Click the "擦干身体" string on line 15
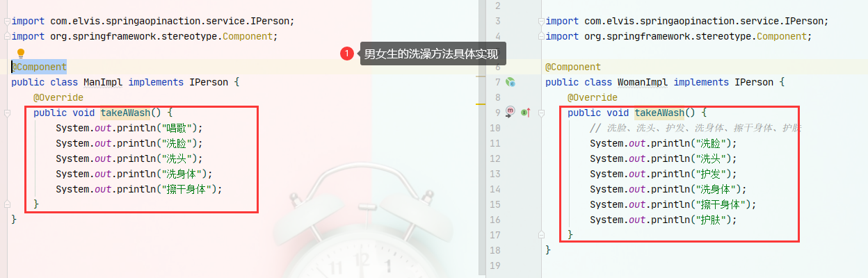Image resolution: width=868 pixels, height=278 pixels. pyautogui.click(x=721, y=204)
